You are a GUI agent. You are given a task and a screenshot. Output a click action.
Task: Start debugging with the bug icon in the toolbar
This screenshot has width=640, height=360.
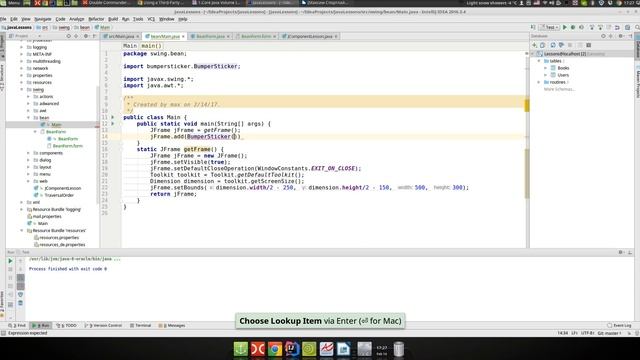click(573, 27)
